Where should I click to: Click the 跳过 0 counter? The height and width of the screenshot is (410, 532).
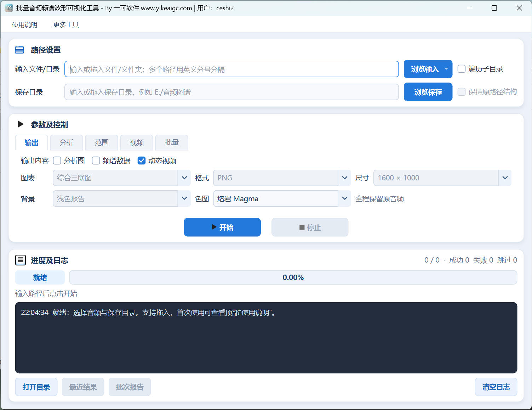click(507, 260)
